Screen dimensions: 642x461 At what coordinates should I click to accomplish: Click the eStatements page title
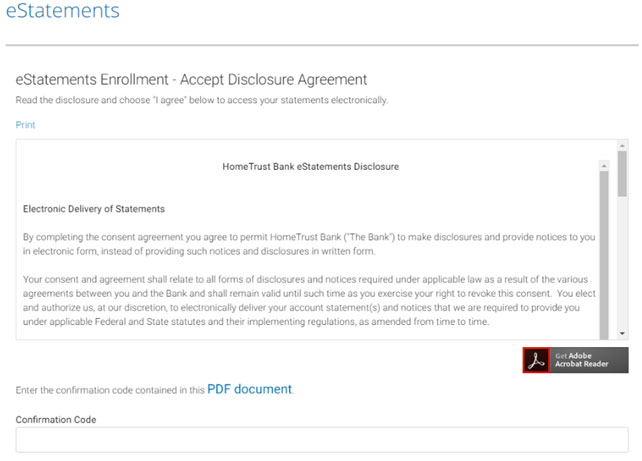[63, 10]
